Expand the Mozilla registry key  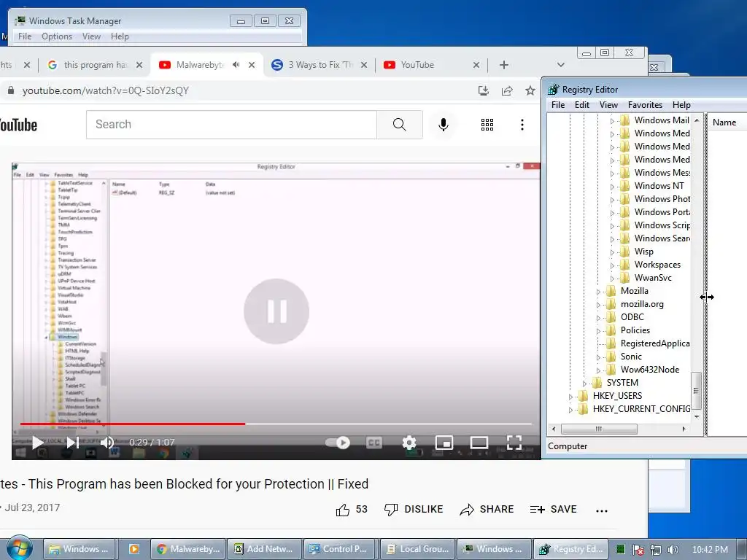(598, 292)
